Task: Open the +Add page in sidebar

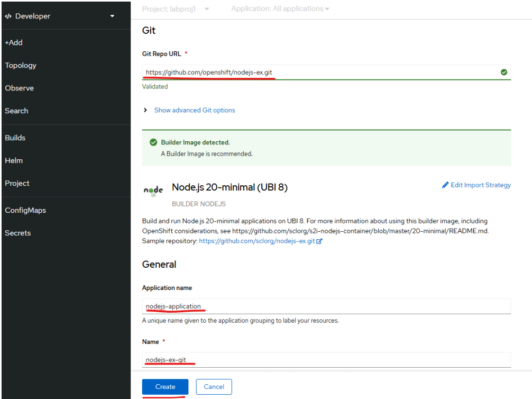Action: 14,43
